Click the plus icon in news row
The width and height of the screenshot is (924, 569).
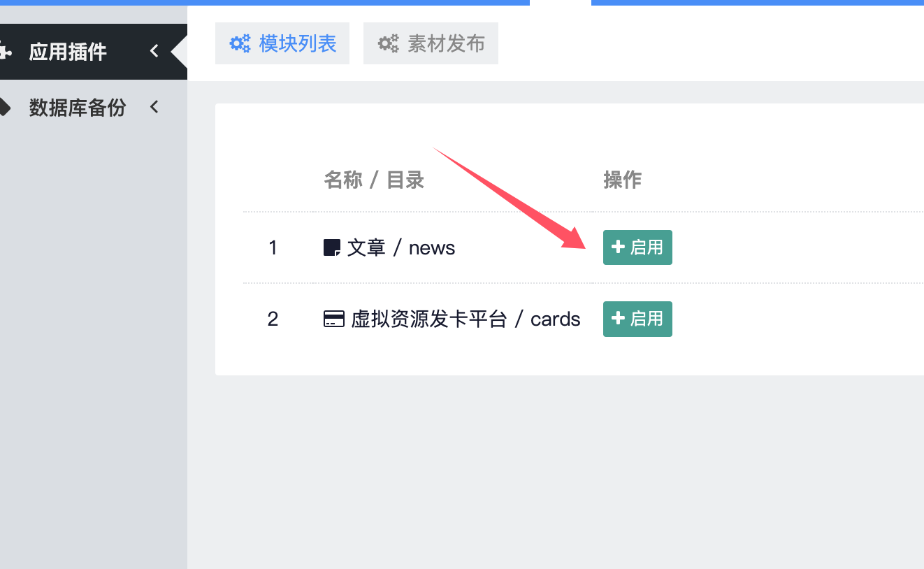pyautogui.click(x=618, y=247)
